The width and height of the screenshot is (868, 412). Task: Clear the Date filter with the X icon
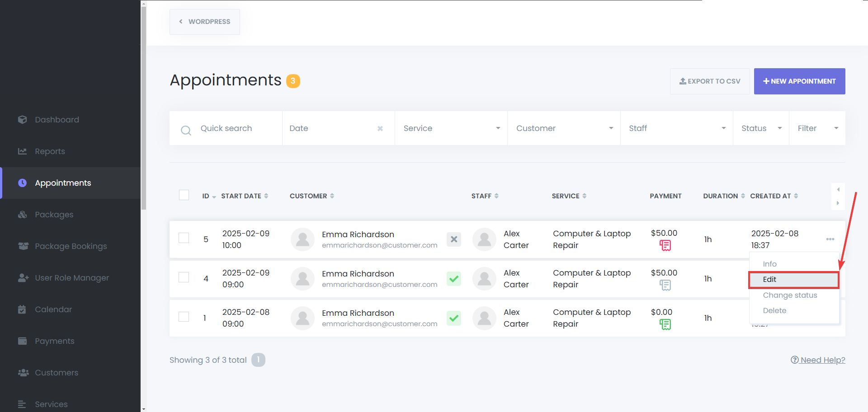coord(380,129)
